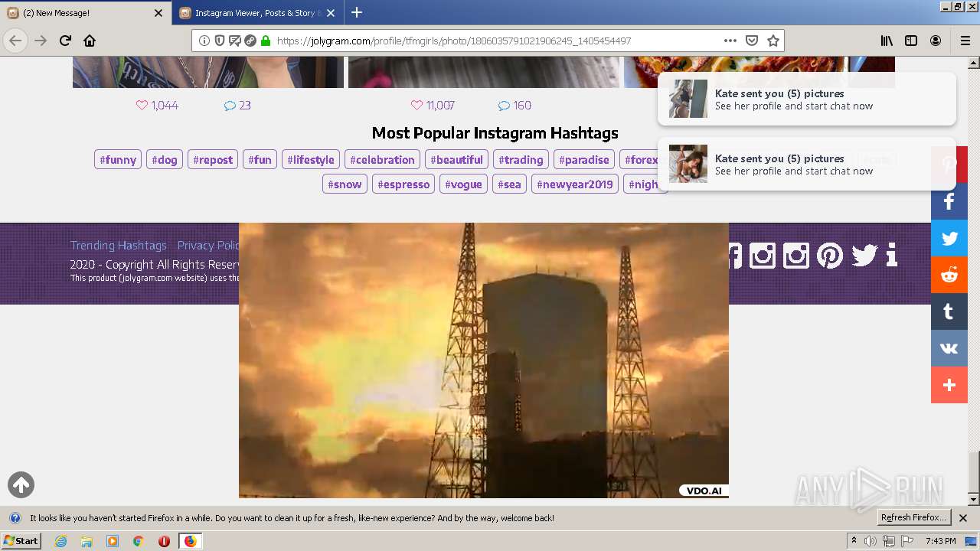Image resolution: width=980 pixels, height=551 pixels.
Task: Open the #snow hashtag
Action: [x=345, y=184]
